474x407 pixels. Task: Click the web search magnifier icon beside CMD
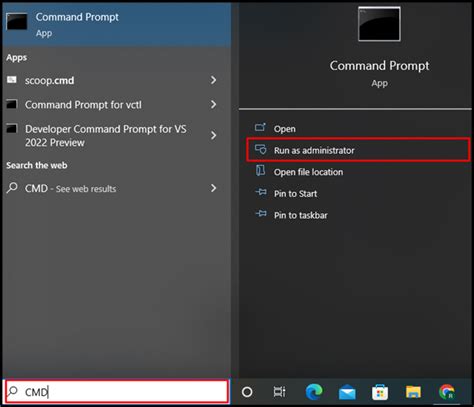(x=12, y=188)
